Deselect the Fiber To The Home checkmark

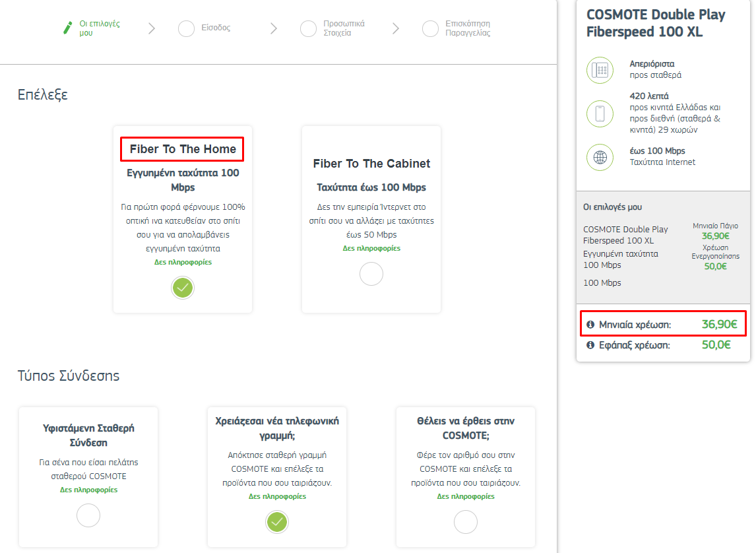[183, 288]
